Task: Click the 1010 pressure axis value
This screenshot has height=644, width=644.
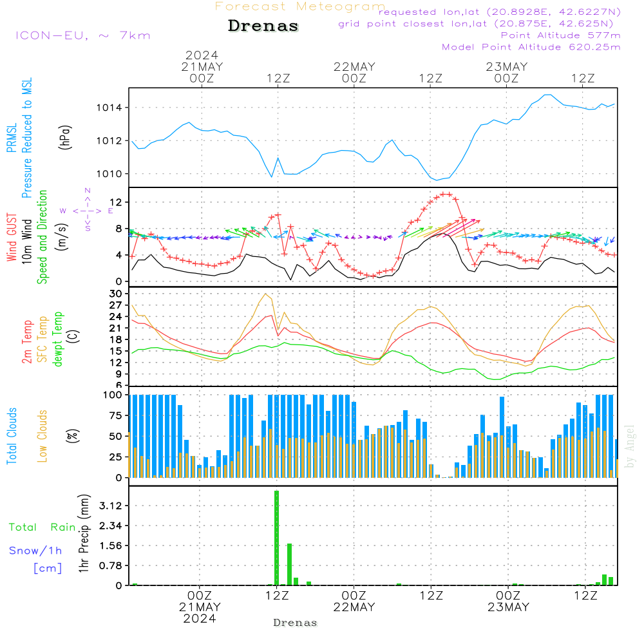Action: (109, 174)
